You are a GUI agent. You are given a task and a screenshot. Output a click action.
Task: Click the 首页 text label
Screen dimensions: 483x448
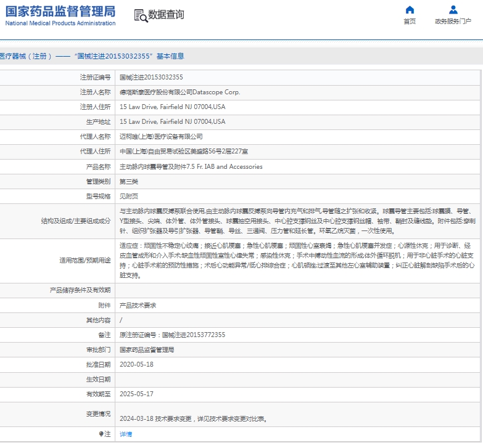click(410, 21)
